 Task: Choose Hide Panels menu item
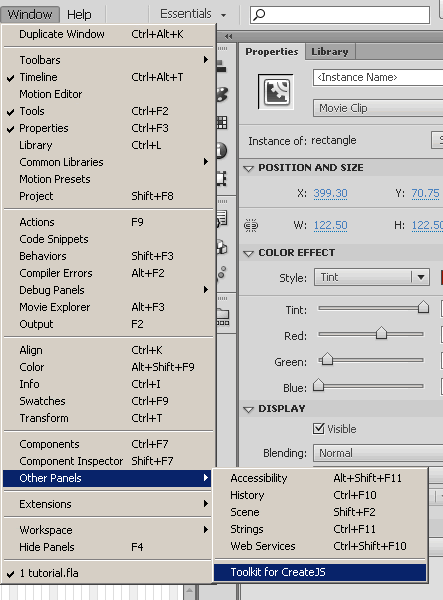(107, 547)
